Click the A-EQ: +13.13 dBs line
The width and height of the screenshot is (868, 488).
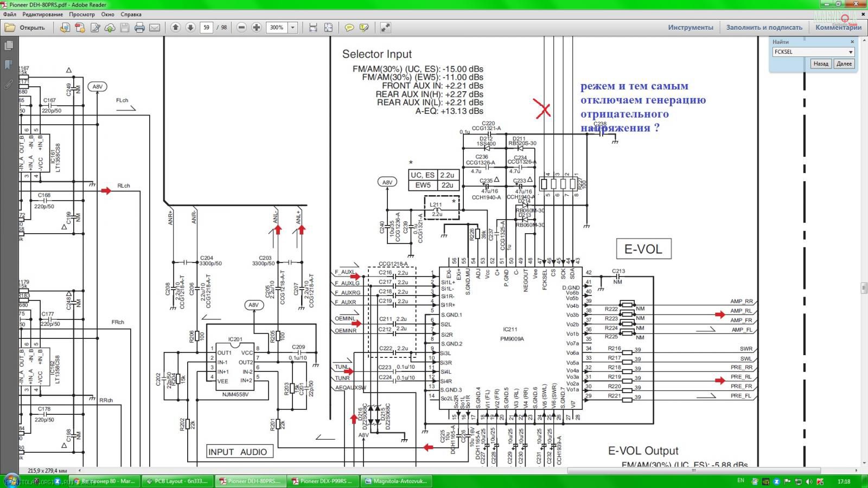[449, 111]
